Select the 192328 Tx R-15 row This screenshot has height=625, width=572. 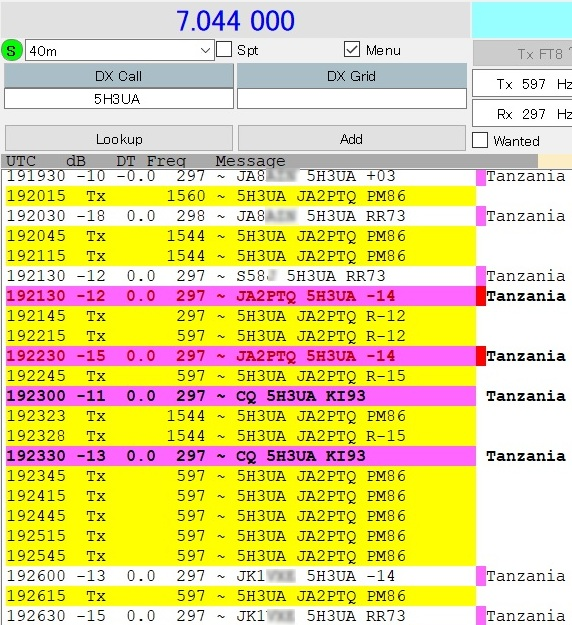click(x=241, y=436)
